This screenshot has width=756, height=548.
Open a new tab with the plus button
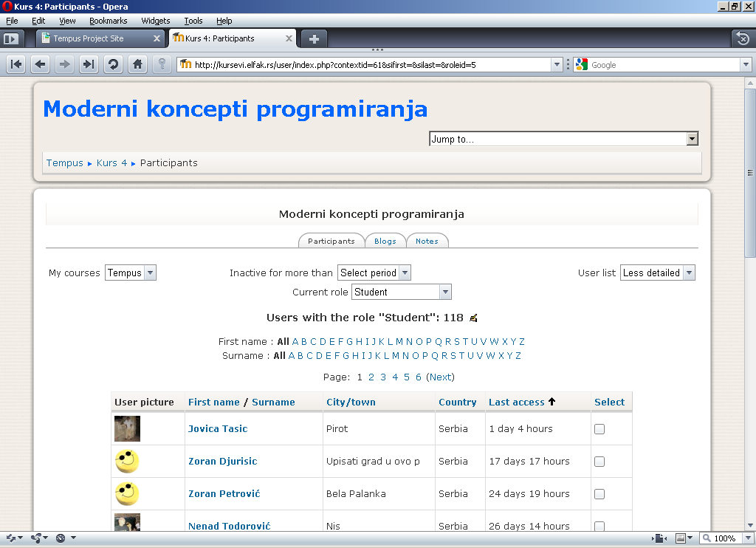(x=314, y=38)
